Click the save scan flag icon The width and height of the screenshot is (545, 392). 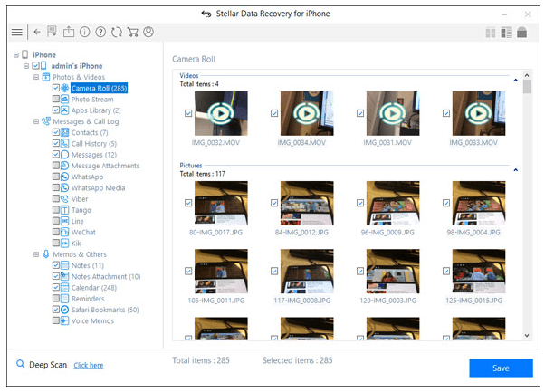click(53, 32)
